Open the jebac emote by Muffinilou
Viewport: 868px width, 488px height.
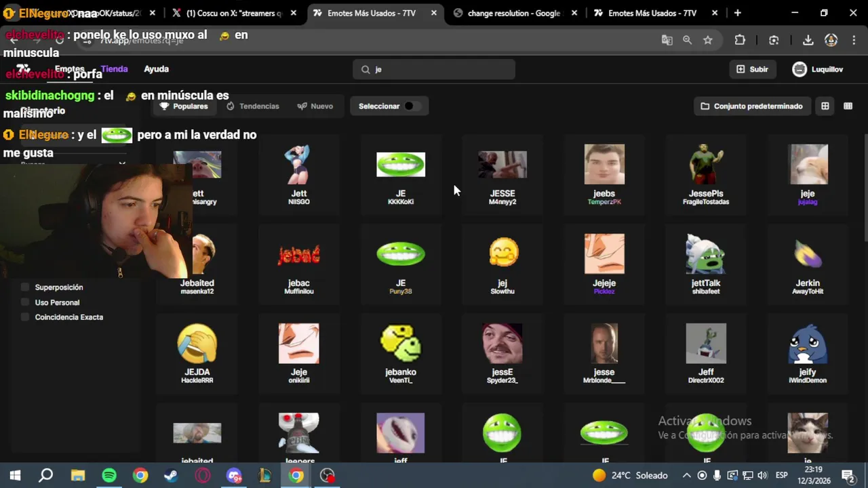299,264
